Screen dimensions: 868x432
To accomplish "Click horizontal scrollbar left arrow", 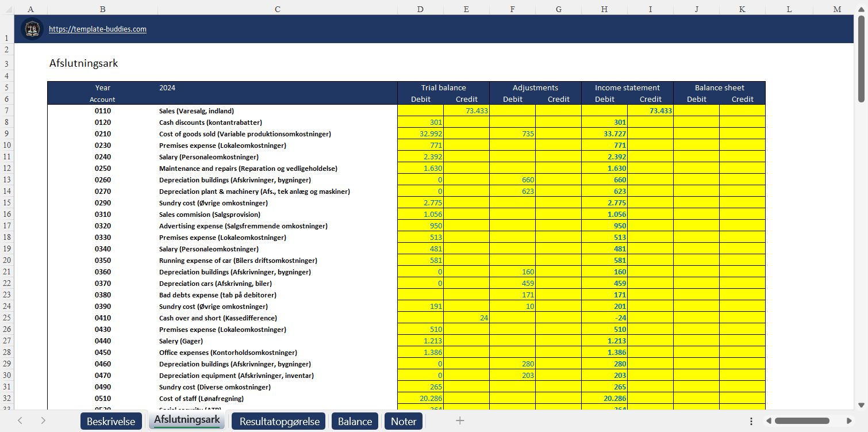I will [769, 421].
